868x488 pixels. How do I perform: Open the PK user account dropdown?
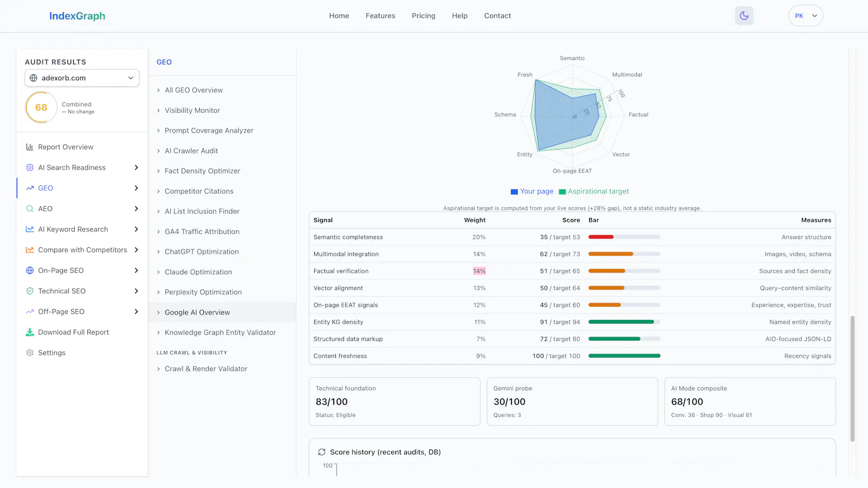[x=806, y=16]
